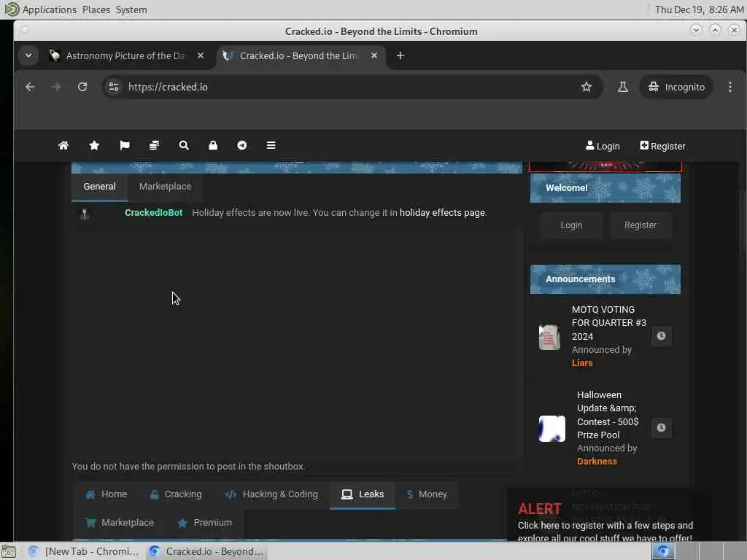Open the Darkness user profile

coord(597,462)
